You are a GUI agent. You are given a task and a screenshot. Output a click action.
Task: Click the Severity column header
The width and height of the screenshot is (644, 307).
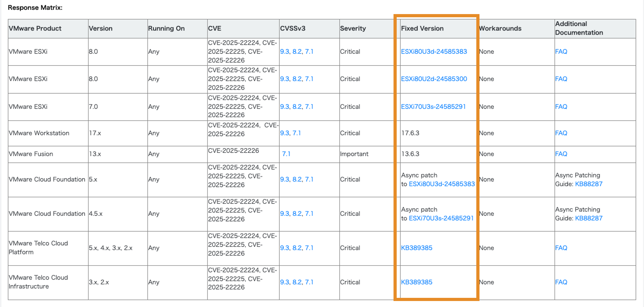click(x=353, y=29)
